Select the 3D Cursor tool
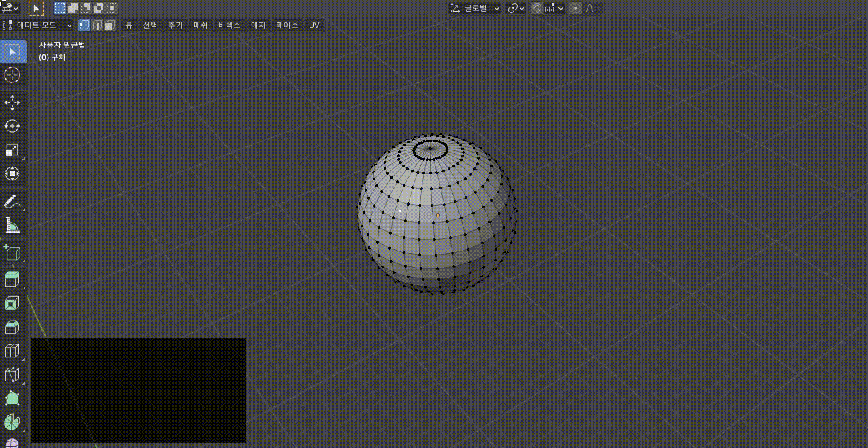The width and height of the screenshot is (868, 448). [12, 75]
